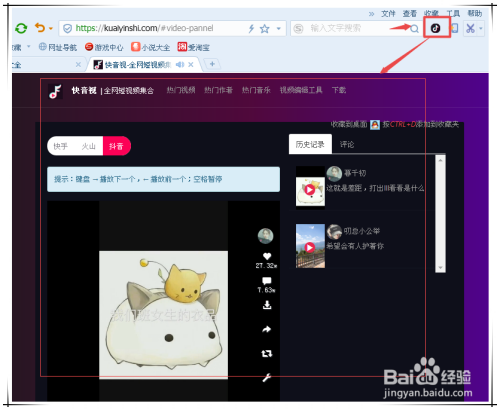Screen dimensions: 500x410
Task: Click the 快音视 music note logo
Action: point(55,91)
